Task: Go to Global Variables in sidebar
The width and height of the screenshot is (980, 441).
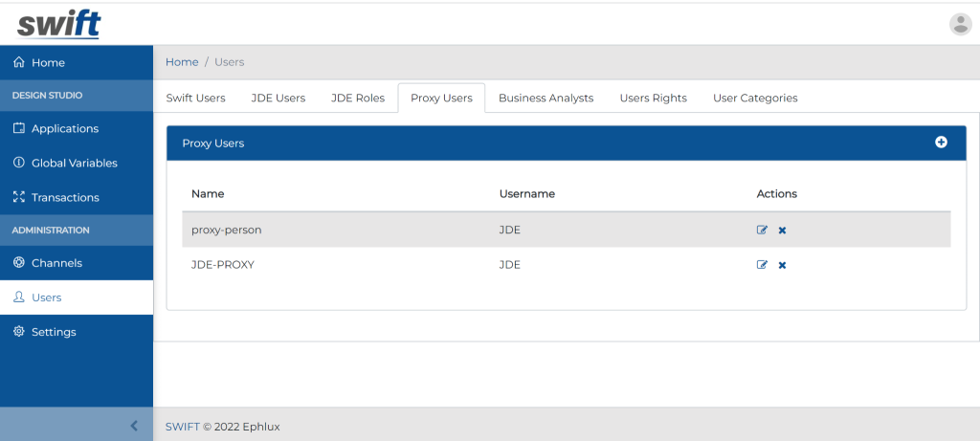Action: point(74,163)
